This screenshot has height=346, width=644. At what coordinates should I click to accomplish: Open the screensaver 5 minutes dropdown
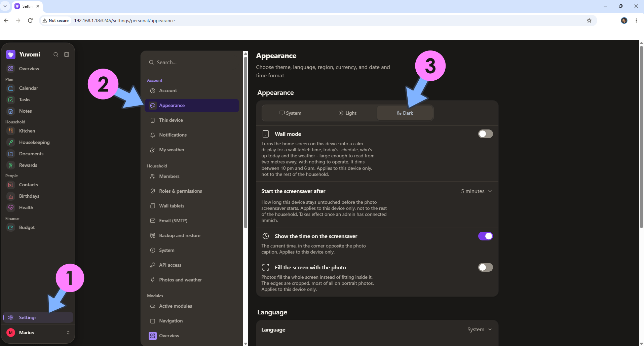476,191
